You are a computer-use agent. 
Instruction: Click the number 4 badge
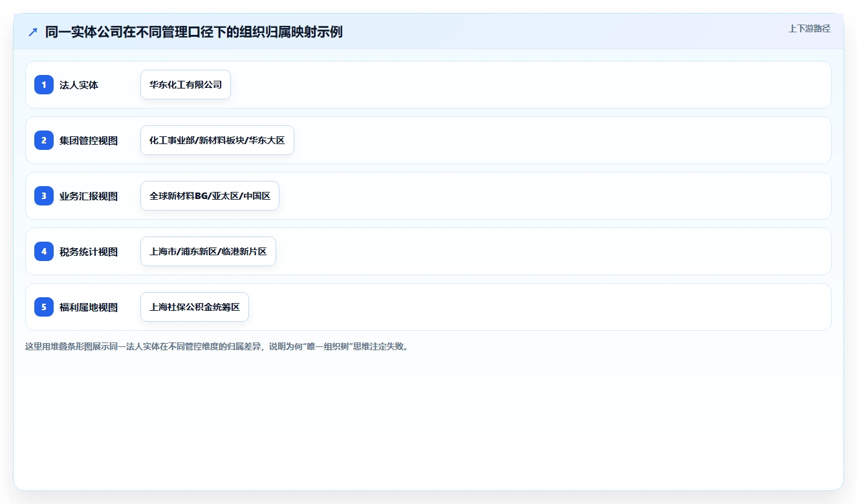(44, 251)
